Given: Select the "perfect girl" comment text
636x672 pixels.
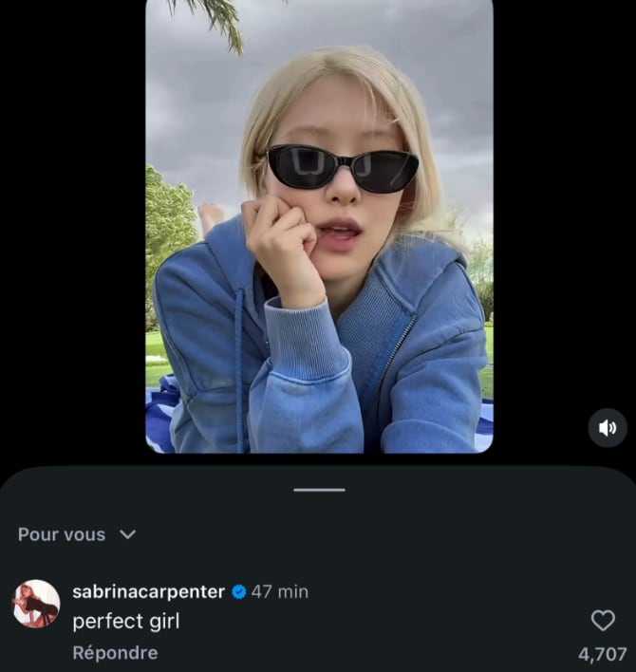Looking at the screenshot, I should (x=126, y=622).
